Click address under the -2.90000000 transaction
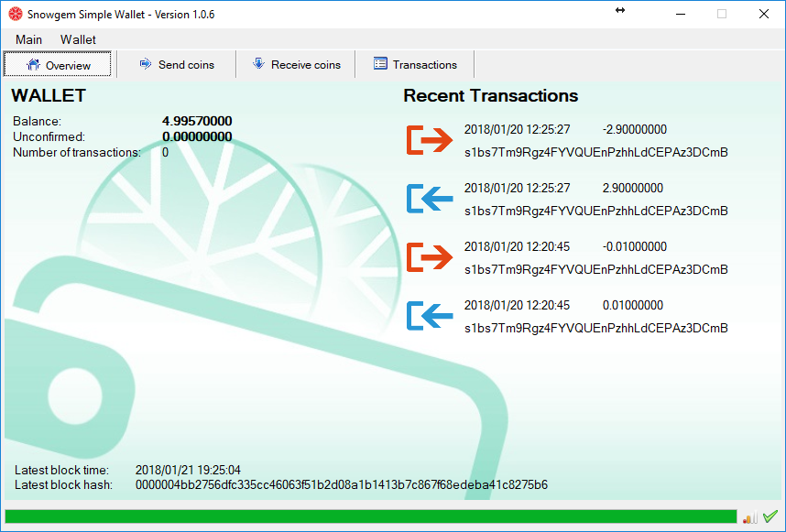 [x=596, y=152]
